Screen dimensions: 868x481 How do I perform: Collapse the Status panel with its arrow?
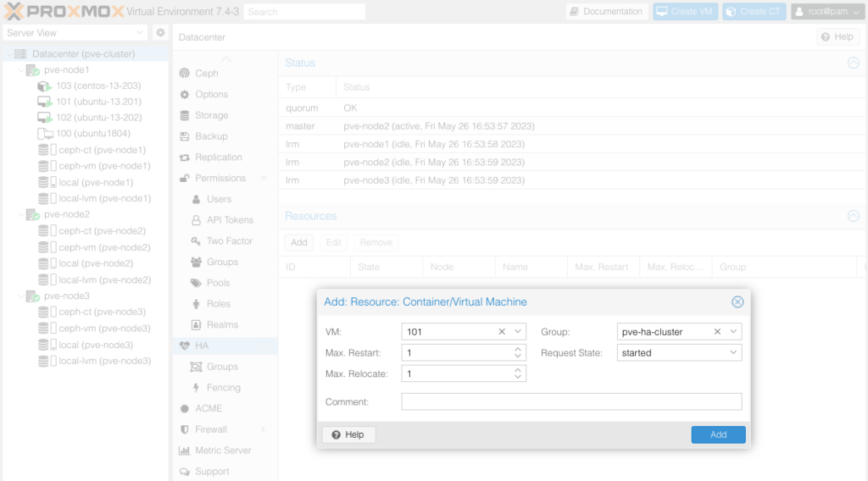(x=853, y=63)
